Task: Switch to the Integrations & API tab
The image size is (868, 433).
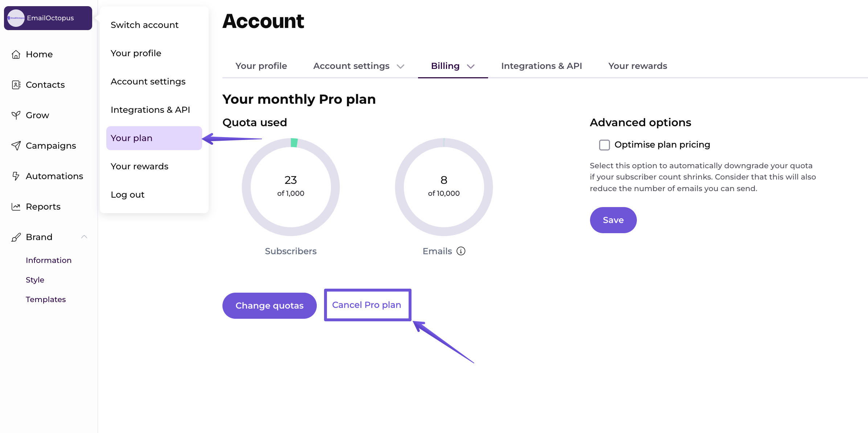Action: point(541,66)
